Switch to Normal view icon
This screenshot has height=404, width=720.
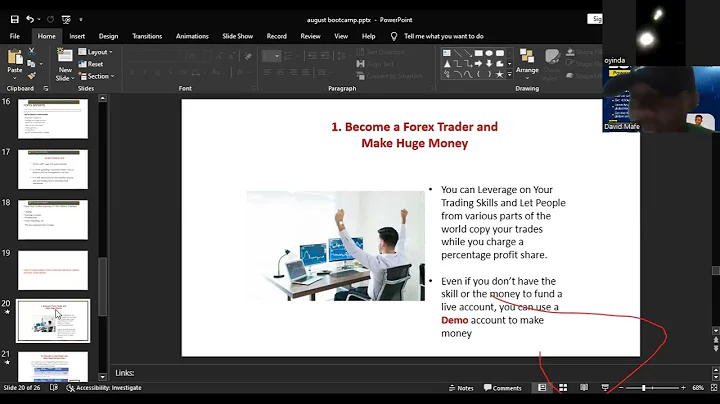tap(542, 388)
